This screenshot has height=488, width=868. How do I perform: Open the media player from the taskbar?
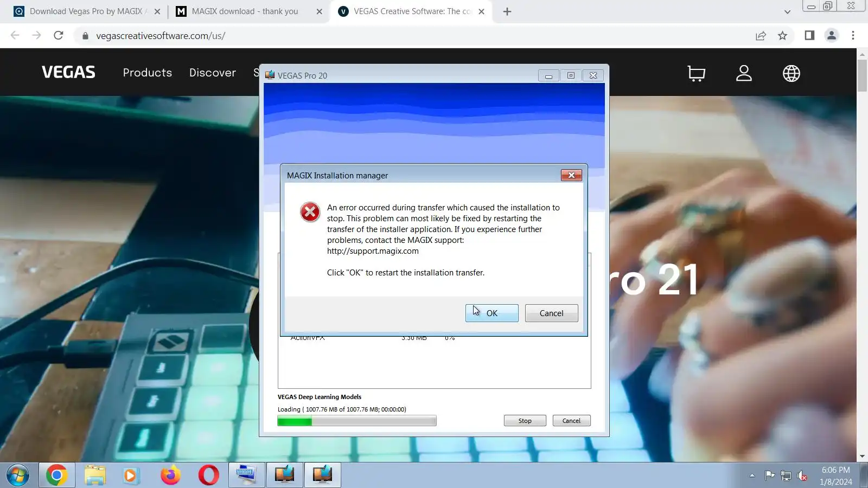click(131, 476)
